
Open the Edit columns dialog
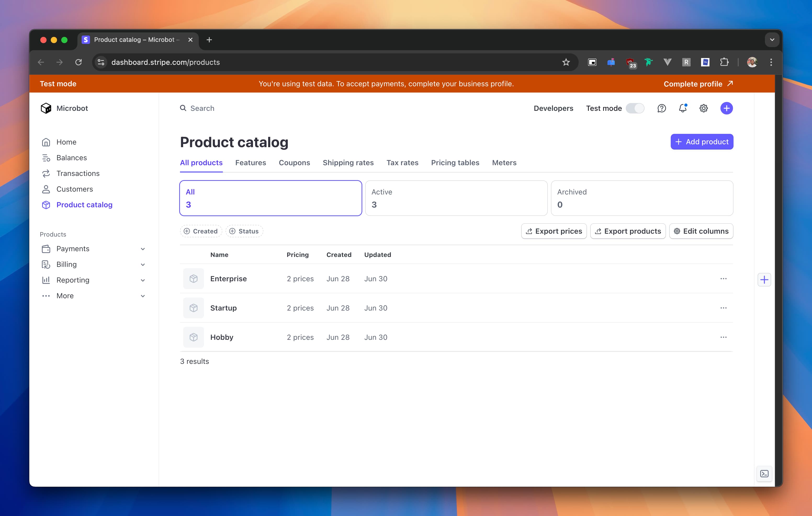(x=701, y=231)
